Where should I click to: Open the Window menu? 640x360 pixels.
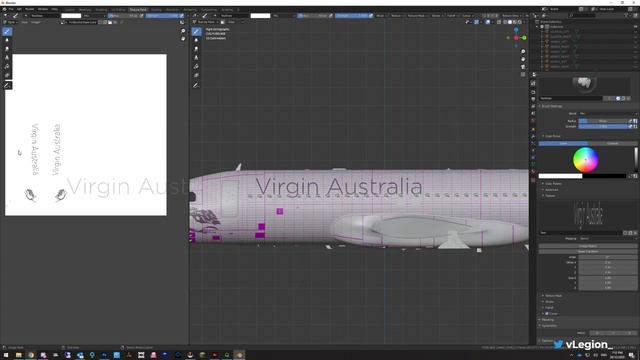click(42, 9)
